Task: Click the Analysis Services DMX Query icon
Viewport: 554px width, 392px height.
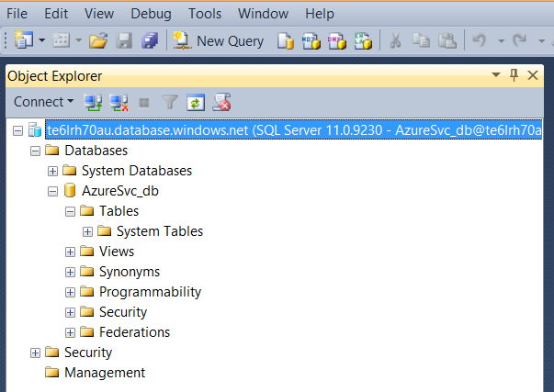Action: [337, 41]
